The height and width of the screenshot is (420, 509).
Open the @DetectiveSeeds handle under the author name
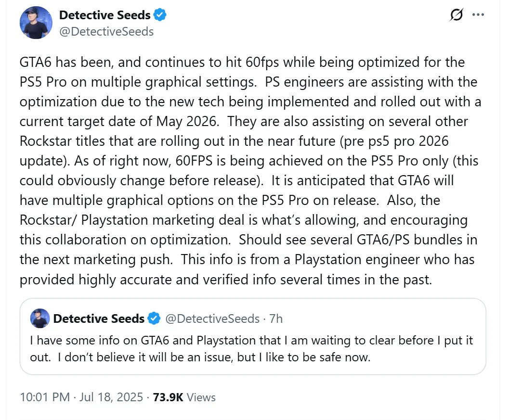point(106,32)
